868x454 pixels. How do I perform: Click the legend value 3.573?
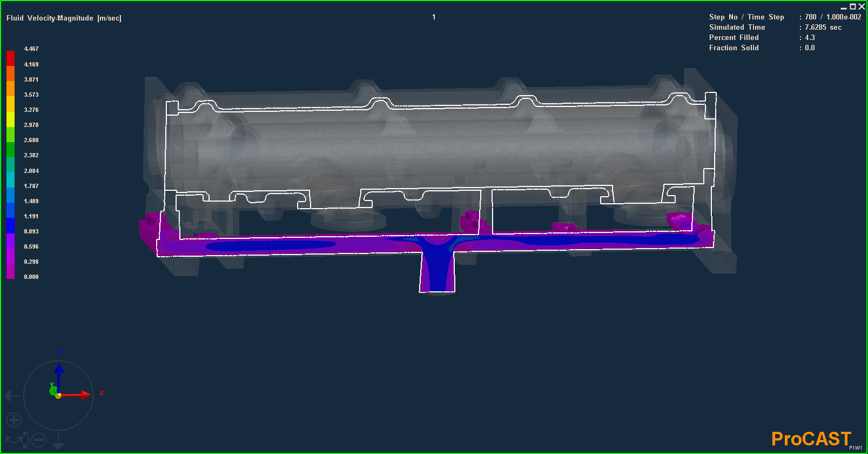pyautogui.click(x=31, y=95)
